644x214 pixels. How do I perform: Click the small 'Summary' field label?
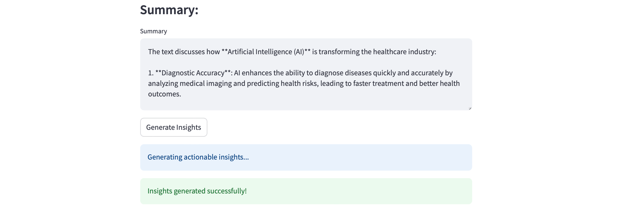[153, 31]
